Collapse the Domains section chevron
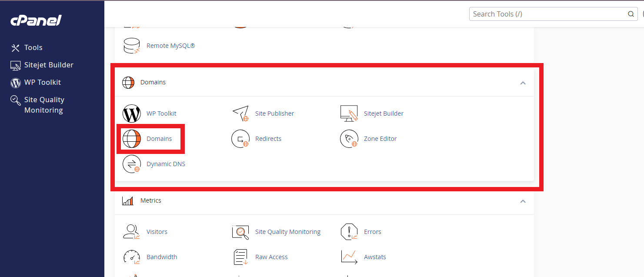This screenshot has width=644, height=277. (523, 83)
